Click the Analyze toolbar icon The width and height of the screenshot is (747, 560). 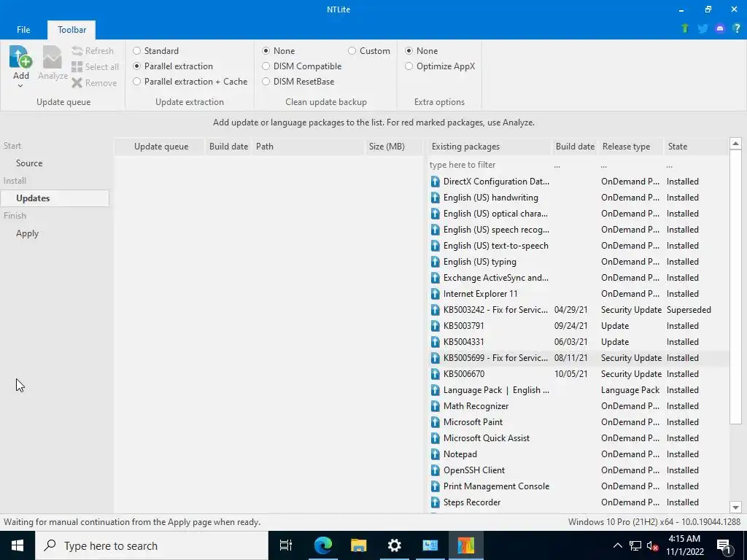pos(53,57)
